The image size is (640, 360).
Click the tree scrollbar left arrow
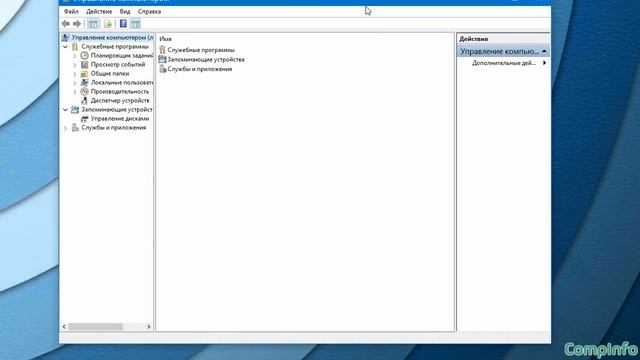click(x=64, y=327)
